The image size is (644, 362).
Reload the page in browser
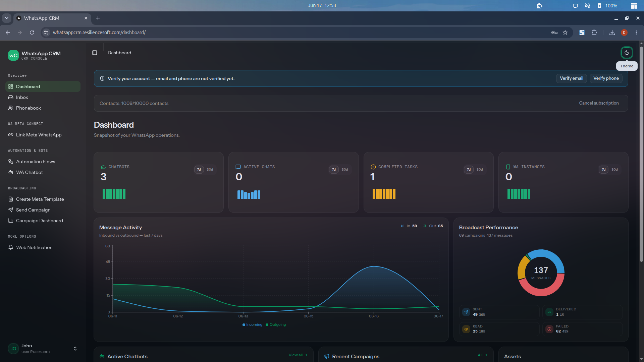coord(32,33)
